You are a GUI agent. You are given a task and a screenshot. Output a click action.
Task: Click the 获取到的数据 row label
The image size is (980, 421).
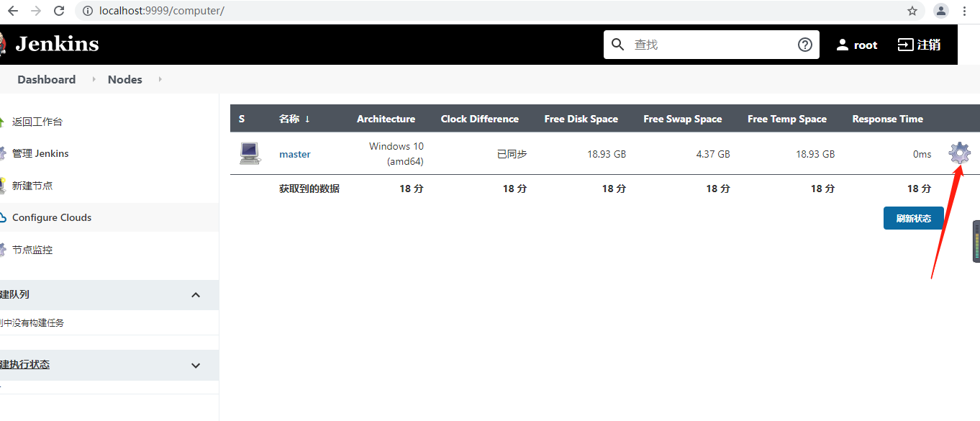tap(309, 189)
